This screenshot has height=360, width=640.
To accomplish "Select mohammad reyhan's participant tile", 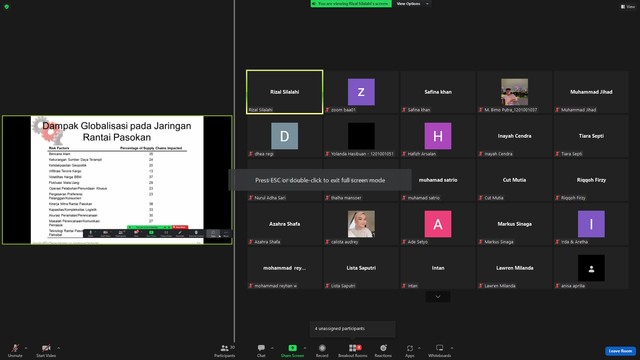I will (284, 268).
